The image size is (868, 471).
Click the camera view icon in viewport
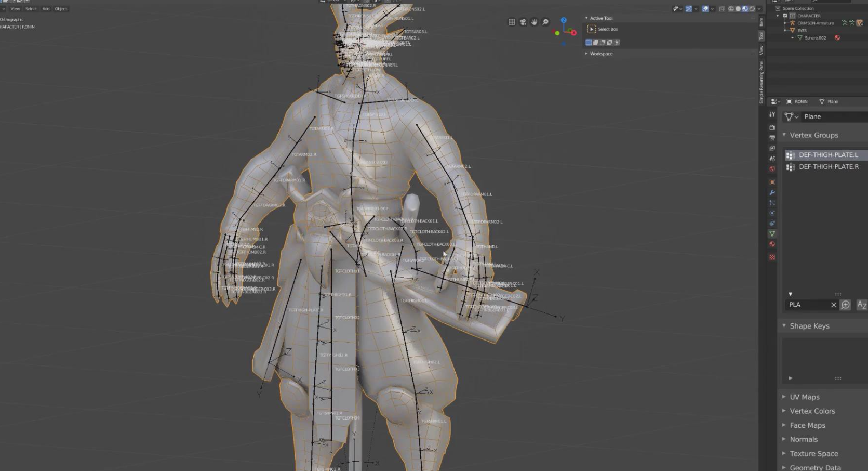coord(523,22)
